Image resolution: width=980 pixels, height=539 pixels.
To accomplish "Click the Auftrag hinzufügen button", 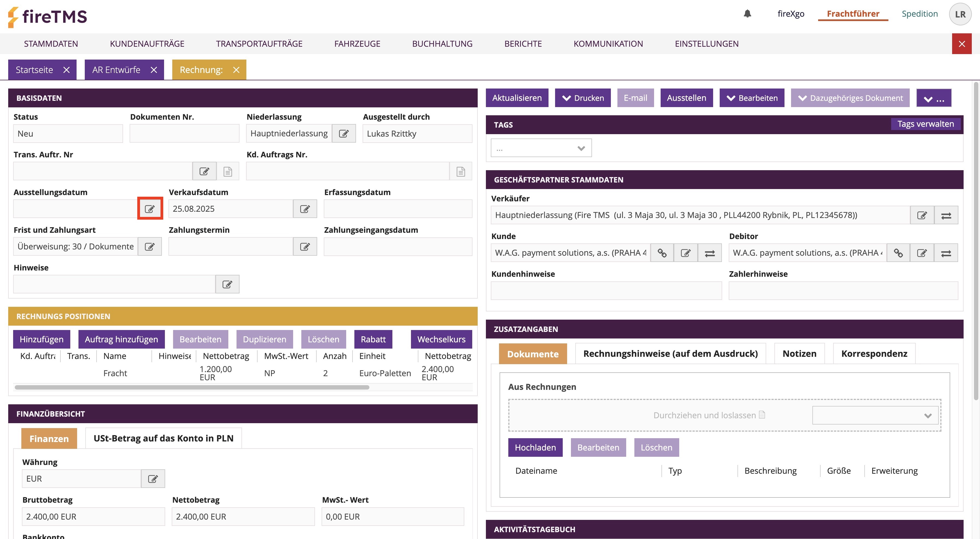I will (121, 340).
